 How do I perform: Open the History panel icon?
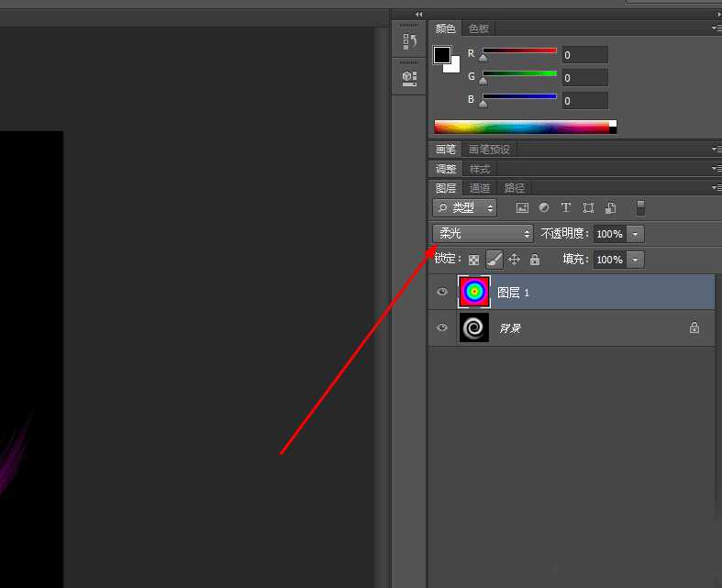pos(409,41)
